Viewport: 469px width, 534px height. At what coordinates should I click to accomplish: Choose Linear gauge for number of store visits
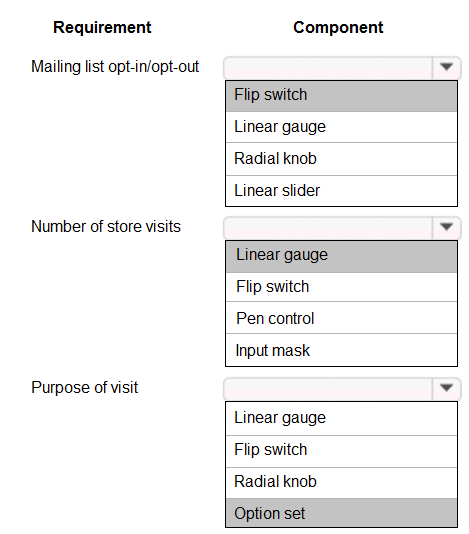click(x=341, y=256)
